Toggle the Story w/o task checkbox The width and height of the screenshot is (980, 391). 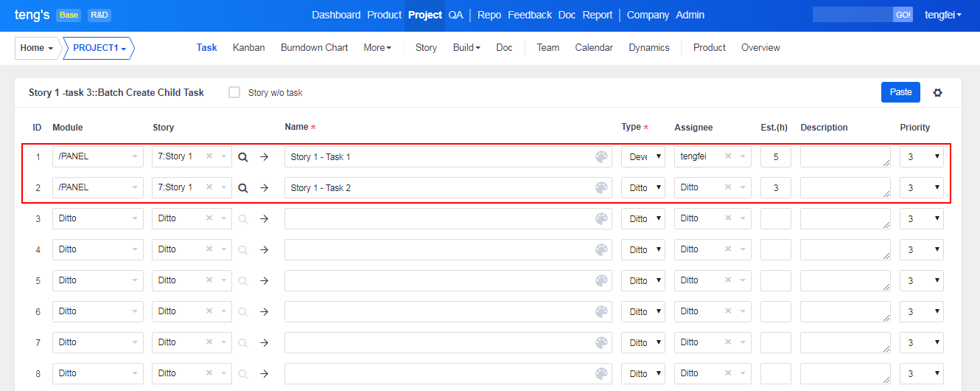234,93
